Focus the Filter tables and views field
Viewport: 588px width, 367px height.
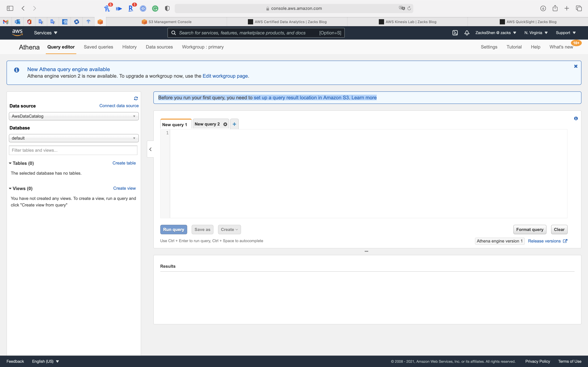click(73, 150)
